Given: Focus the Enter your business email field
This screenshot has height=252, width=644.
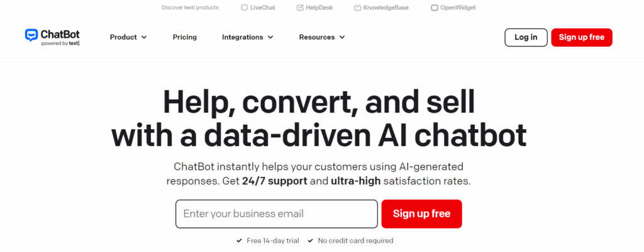Looking at the screenshot, I should pos(277,214).
